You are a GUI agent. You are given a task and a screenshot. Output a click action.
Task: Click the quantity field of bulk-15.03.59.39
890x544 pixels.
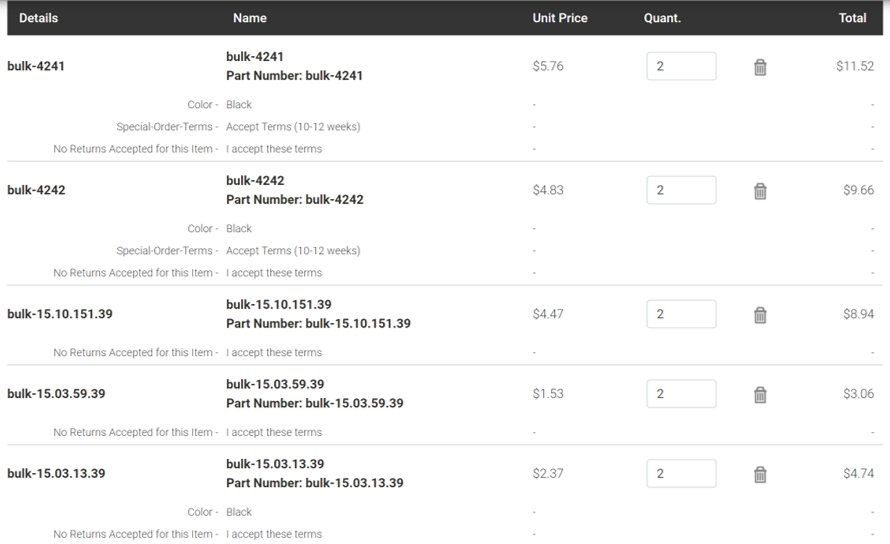coord(681,394)
